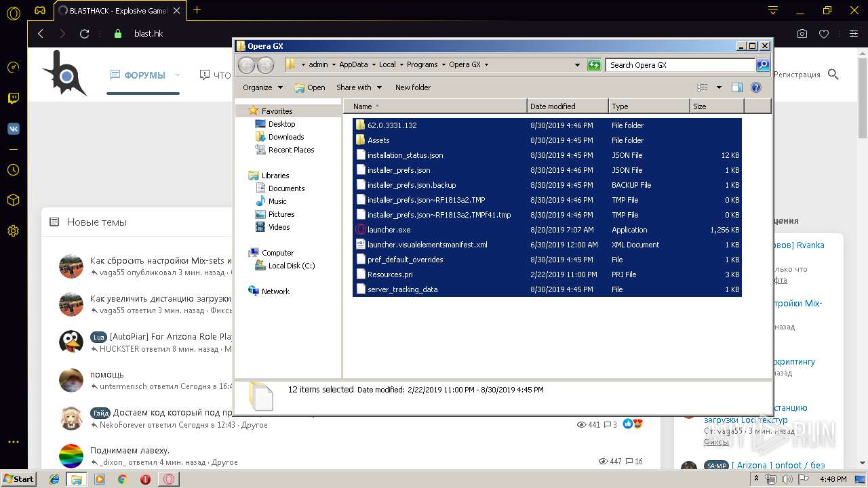The image size is (868, 488).
Task: Click the green refresh button in Explorer
Action: pyautogui.click(x=594, y=65)
